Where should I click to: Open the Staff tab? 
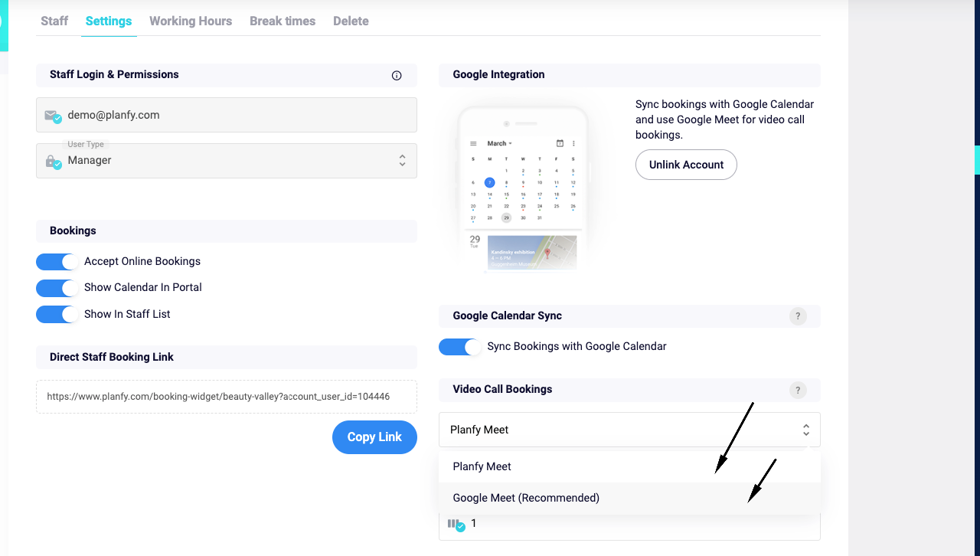click(x=54, y=21)
